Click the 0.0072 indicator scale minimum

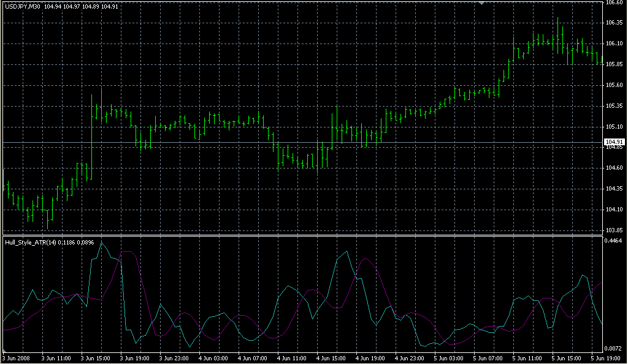tap(614, 347)
